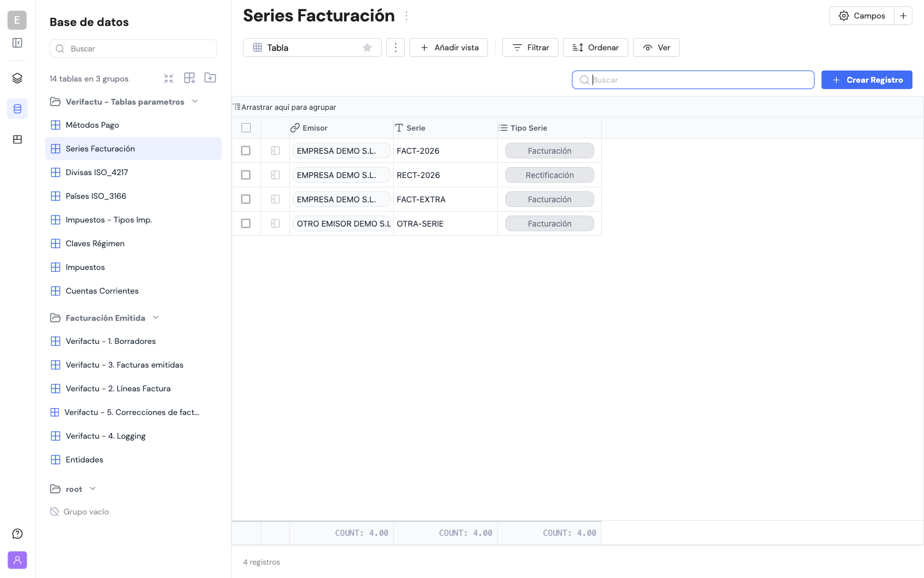Click the table icon of Entidades
Screen dimensions: 924x578
(x=55, y=460)
